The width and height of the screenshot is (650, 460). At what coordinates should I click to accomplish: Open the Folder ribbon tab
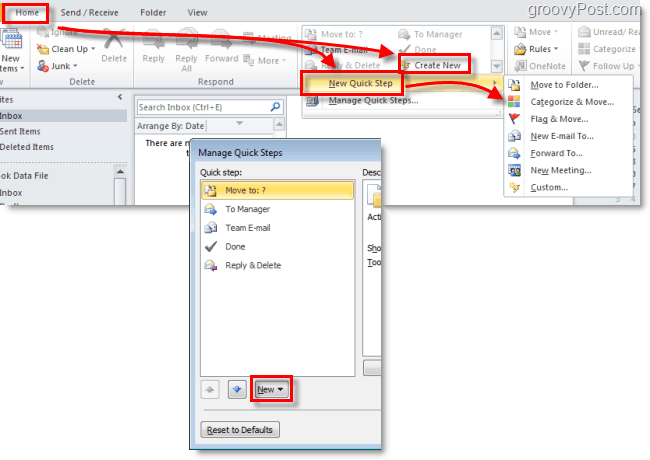click(153, 12)
